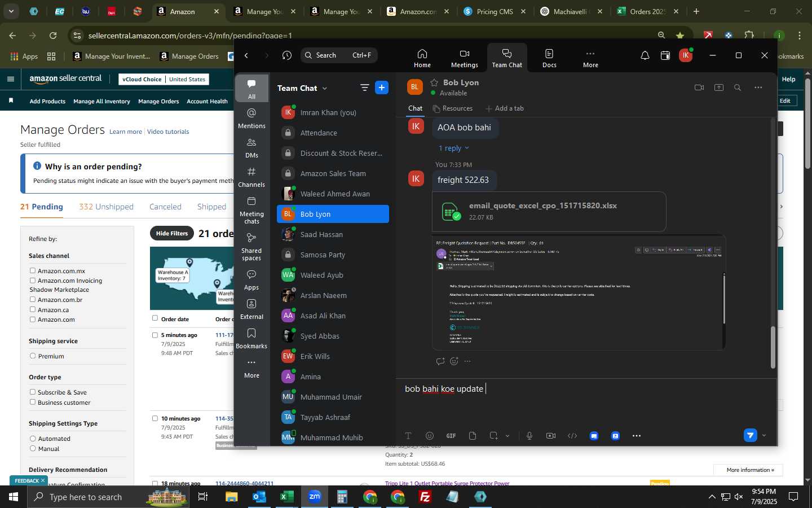Open the freight quotation email screenshot
The width and height of the screenshot is (812, 508).
(579, 292)
